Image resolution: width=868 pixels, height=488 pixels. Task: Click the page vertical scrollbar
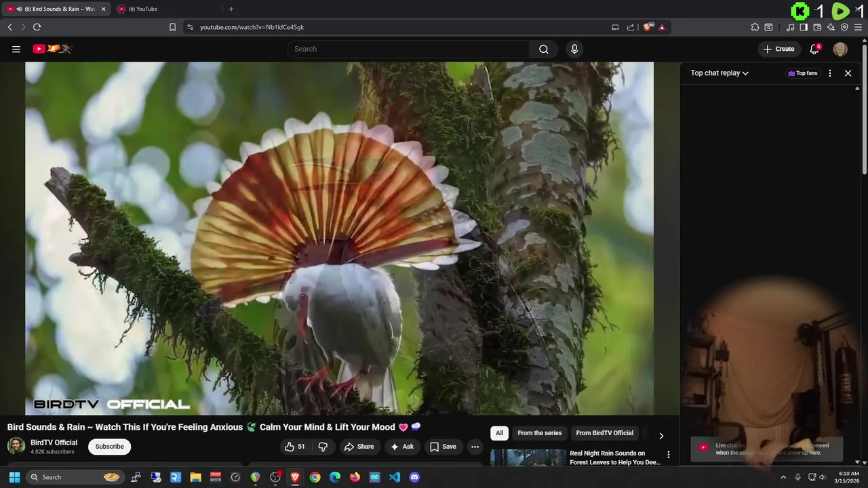pos(865,108)
